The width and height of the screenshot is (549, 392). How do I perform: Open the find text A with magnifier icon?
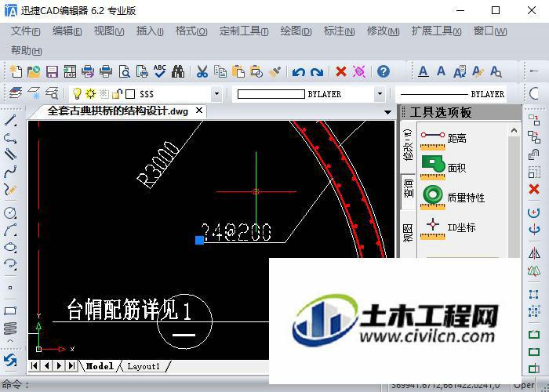(496, 72)
